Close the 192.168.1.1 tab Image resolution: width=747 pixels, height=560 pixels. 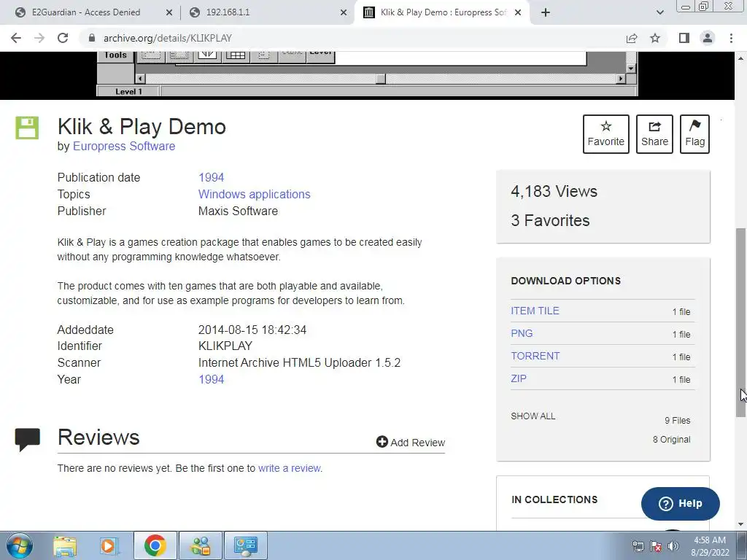[x=344, y=13]
